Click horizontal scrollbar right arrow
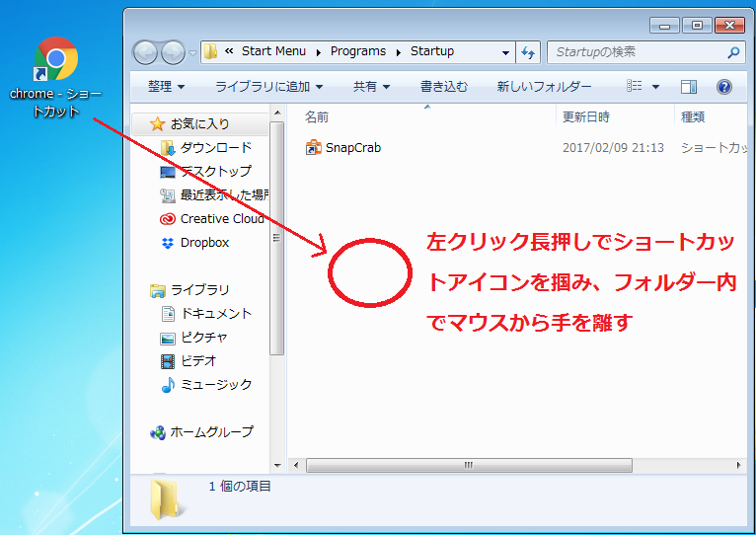 tap(738, 466)
